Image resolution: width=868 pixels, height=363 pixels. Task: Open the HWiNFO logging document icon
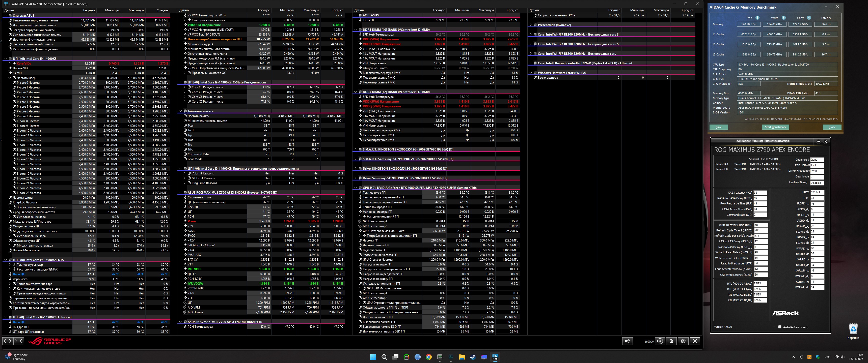[671, 341]
